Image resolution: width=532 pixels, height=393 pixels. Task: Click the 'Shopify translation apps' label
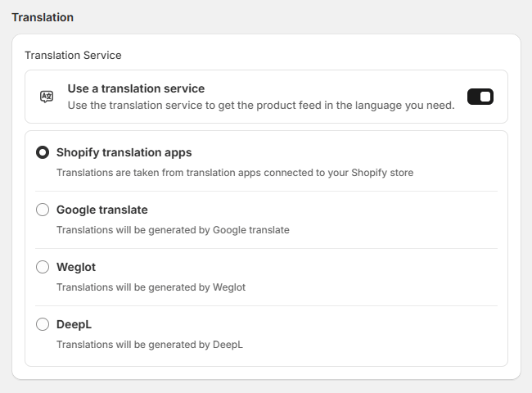(124, 153)
